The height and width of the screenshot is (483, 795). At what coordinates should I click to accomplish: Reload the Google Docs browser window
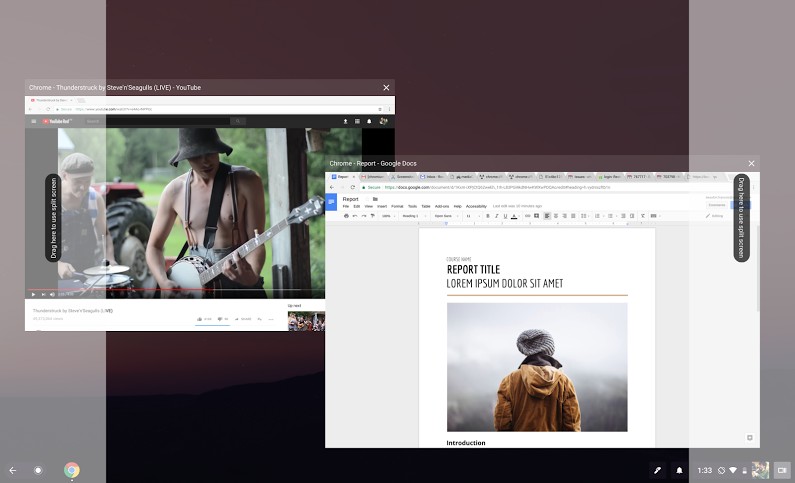click(x=352, y=187)
